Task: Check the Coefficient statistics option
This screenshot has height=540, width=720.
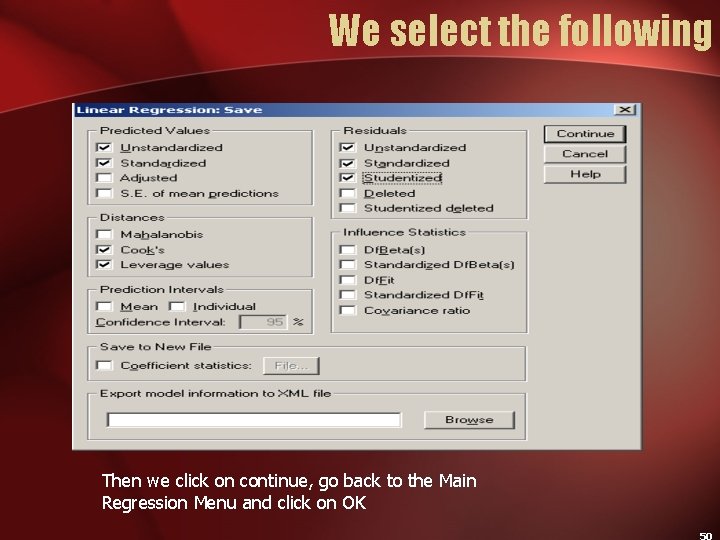Action: tap(104, 366)
